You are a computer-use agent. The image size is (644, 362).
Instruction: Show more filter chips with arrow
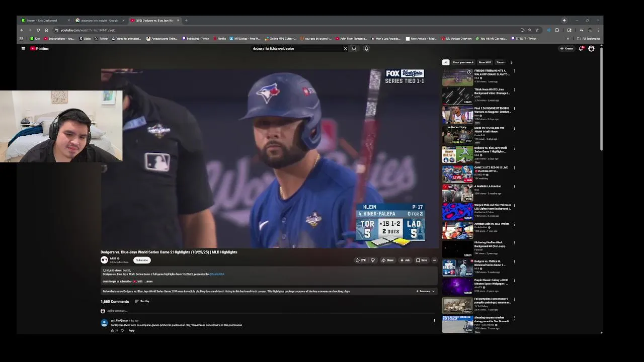511,62
